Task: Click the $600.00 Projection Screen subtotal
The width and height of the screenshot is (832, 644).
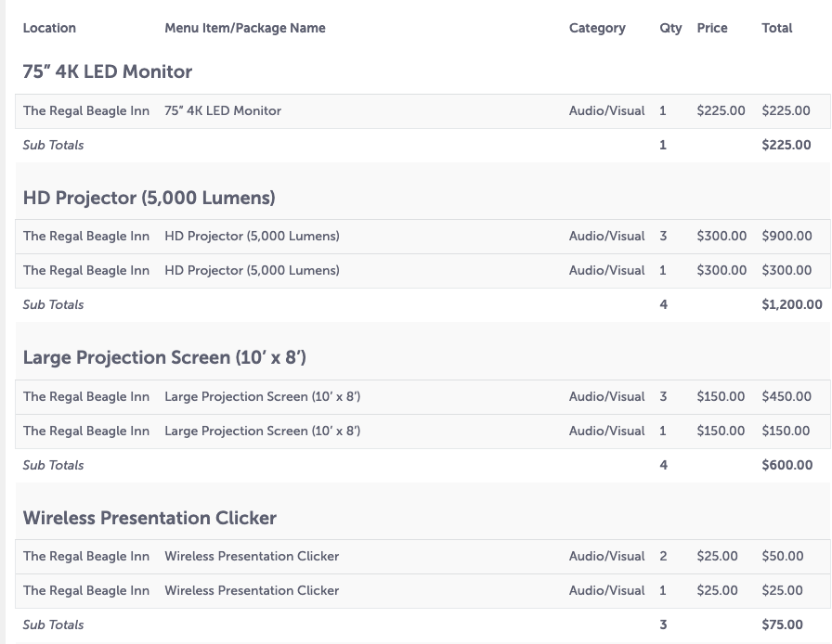Action: click(x=787, y=465)
